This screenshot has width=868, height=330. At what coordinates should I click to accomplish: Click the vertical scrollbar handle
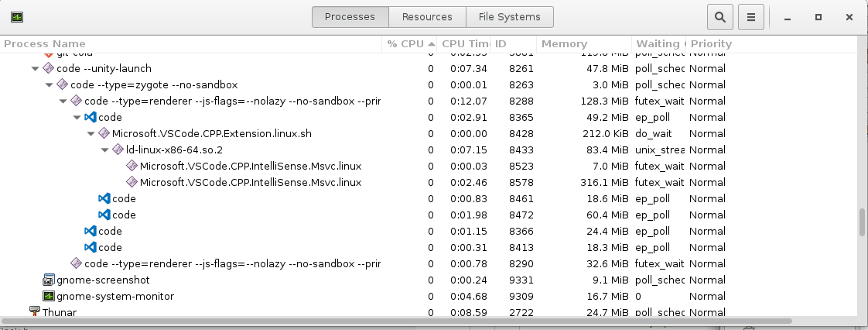[862, 222]
